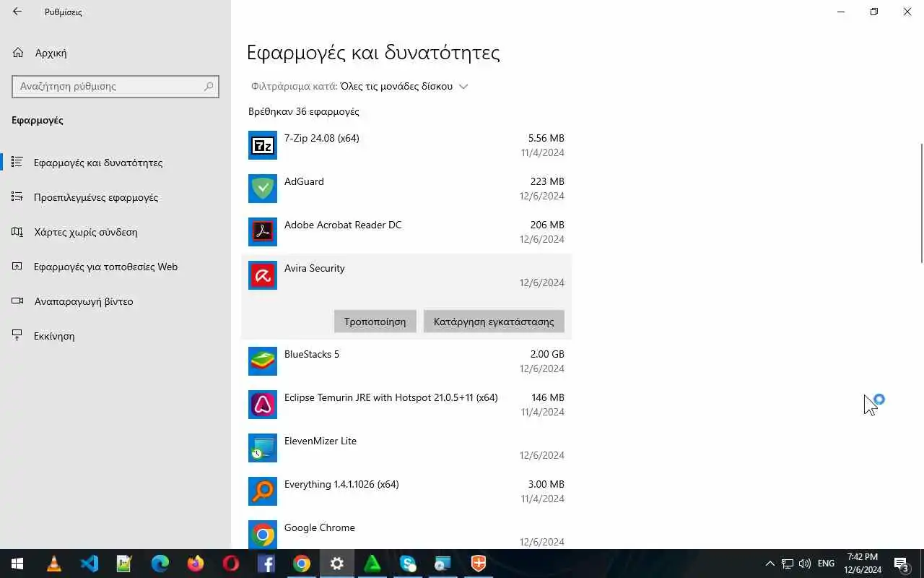Screen dimensions: 924x578
Task: Click Κατάργηση εγκατάστασης for Avira
Action: [494, 322]
